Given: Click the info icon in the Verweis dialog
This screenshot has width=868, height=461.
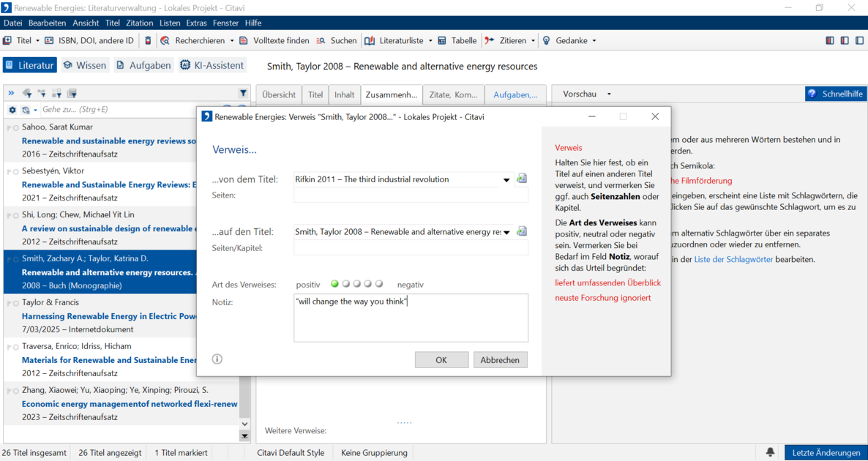Looking at the screenshot, I should 217,359.
